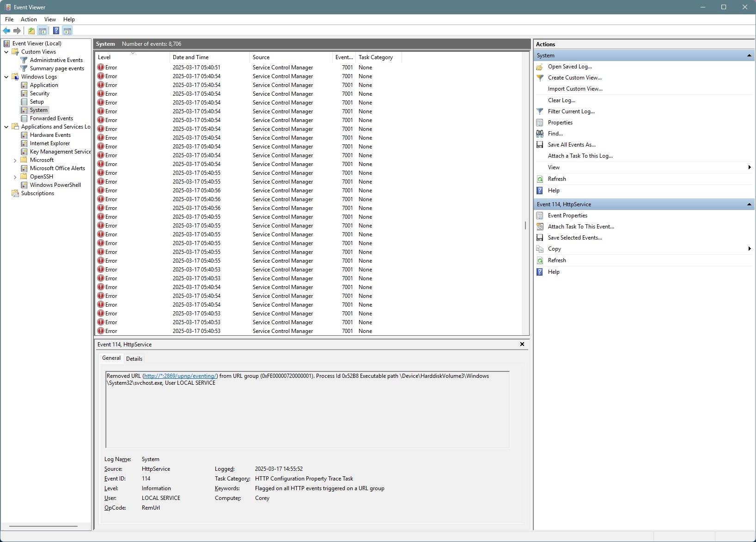Sort by Date and Time column header
This screenshot has height=542, width=756.
pos(209,57)
